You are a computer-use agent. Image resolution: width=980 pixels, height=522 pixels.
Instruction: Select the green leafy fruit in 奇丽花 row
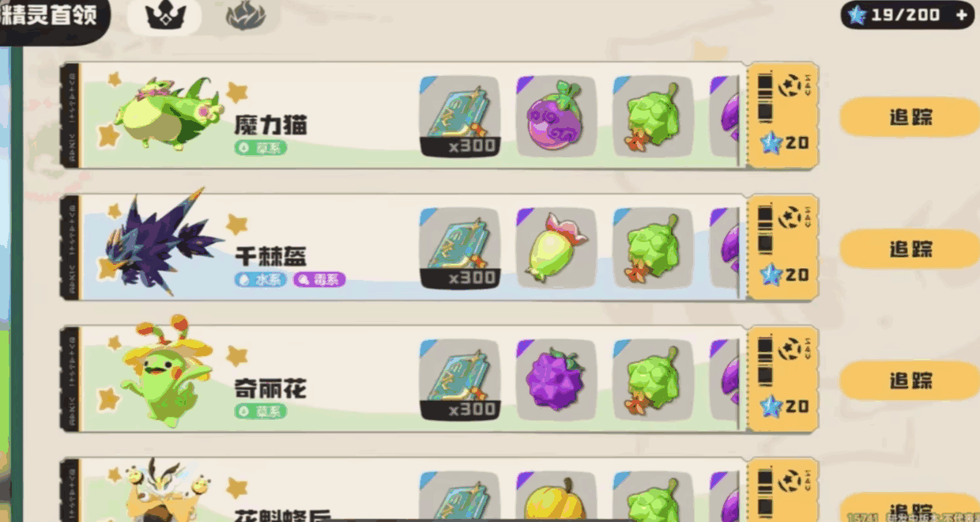coord(653,380)
